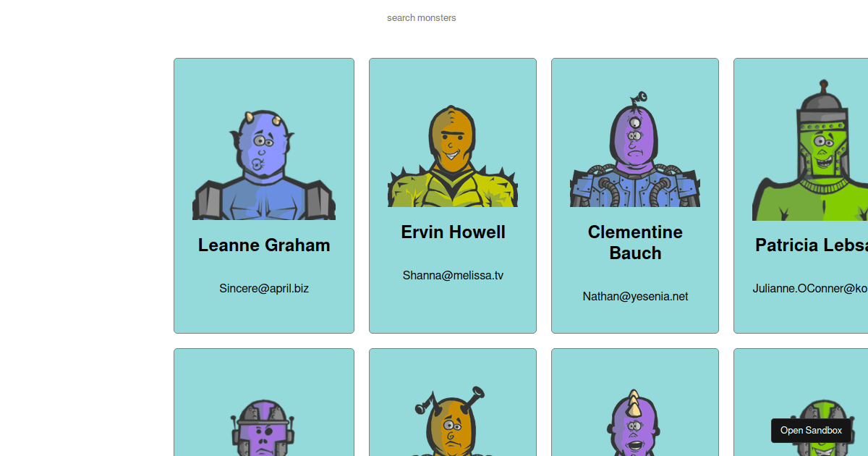Click the search monsters input field

tap(422, 17)
